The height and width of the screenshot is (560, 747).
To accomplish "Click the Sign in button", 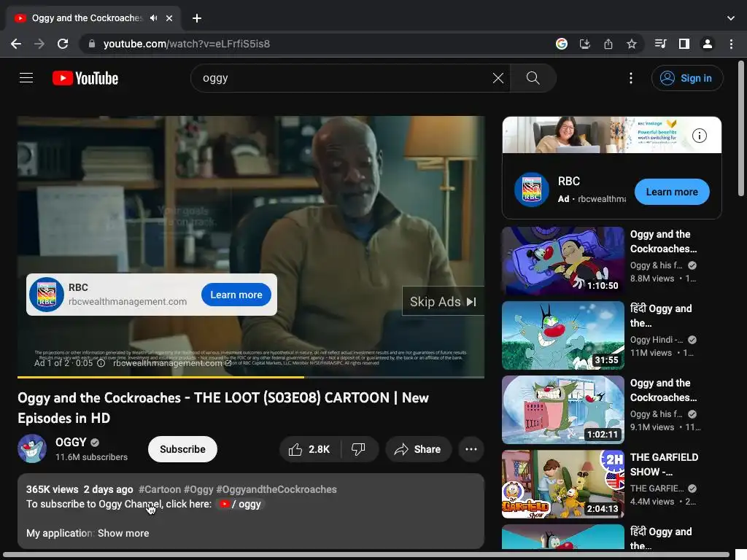I will [687, 78].
